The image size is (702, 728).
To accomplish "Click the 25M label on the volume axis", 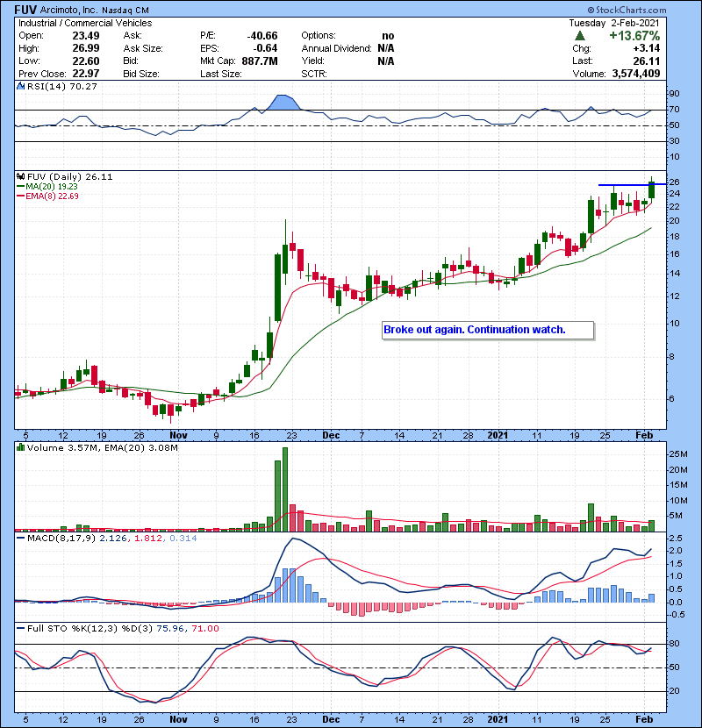I will (677, 454).
